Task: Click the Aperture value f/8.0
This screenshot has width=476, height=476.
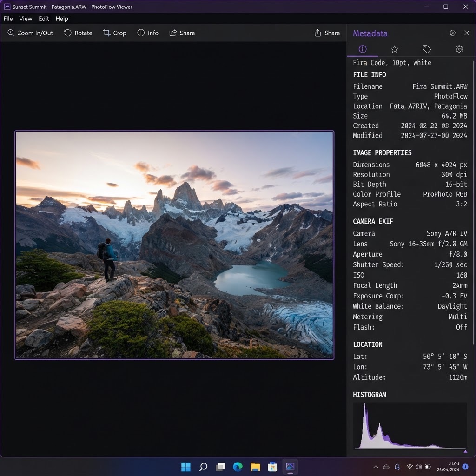Action: pyautogui.click(x=458, y=254)
